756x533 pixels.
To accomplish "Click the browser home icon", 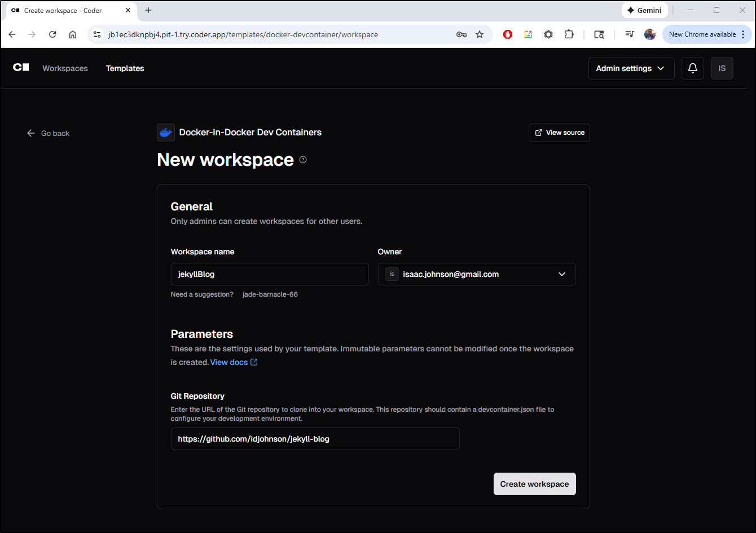I will coord(73,34).
